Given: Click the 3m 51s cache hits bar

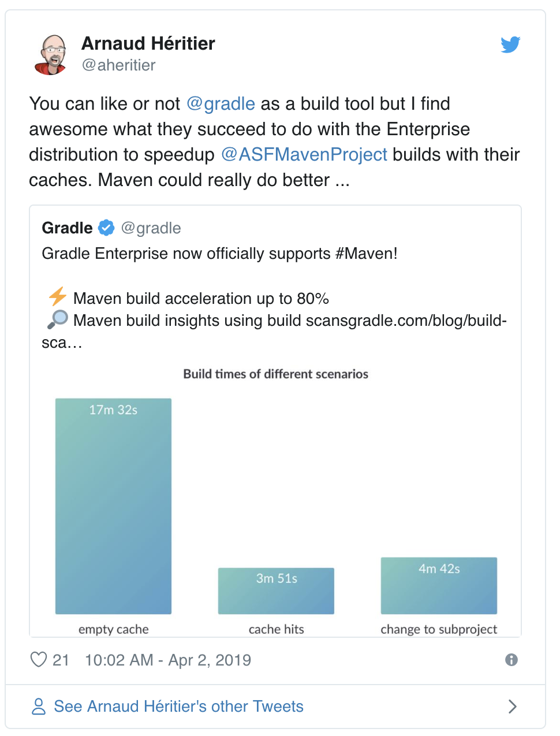Looking at the screenshot, I should pos(276,591).
